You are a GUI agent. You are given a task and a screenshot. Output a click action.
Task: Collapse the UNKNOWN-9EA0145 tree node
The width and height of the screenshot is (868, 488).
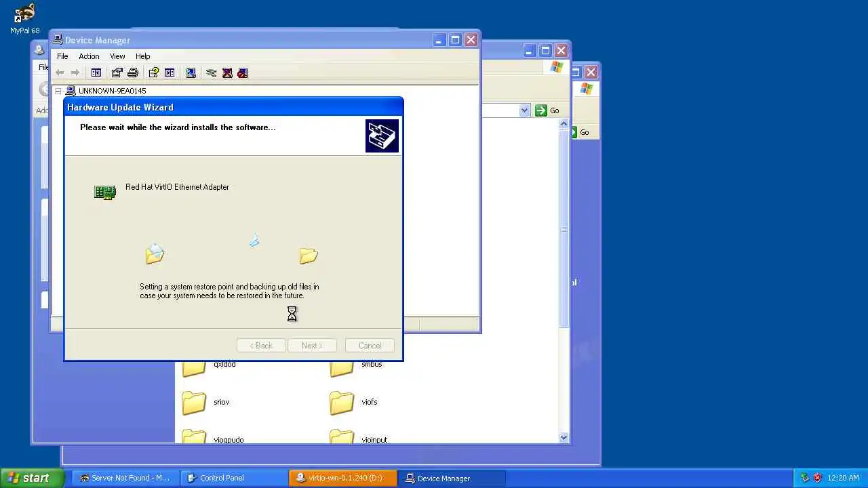pyautogui.click(x=58, y=91)
